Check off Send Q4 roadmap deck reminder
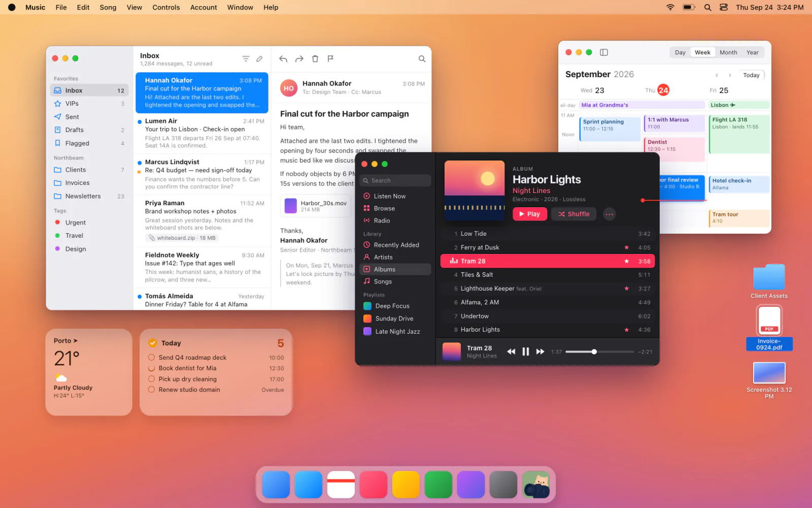812x508 pixels. tap(152, 358)
